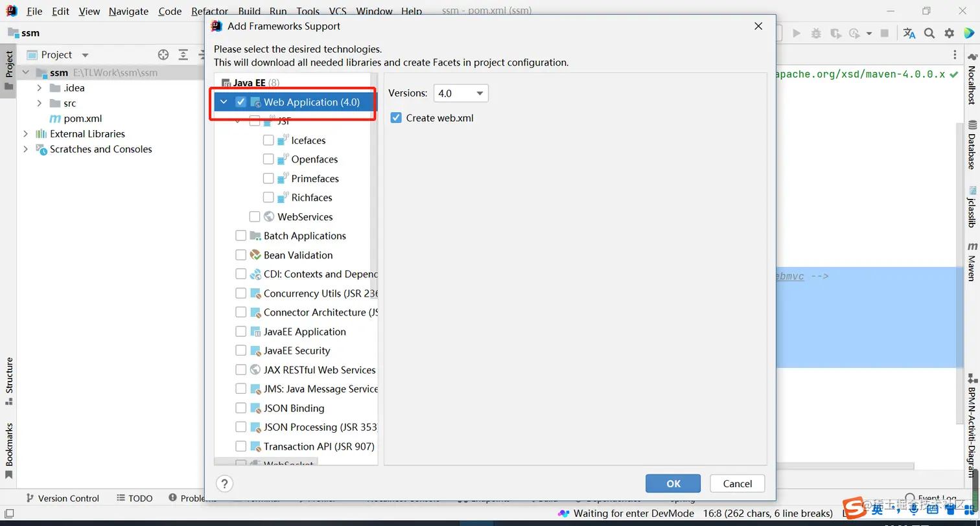Click the colorful plugin icon at toolbar end
The image size is (980, 526).
[x=968, y=33]
